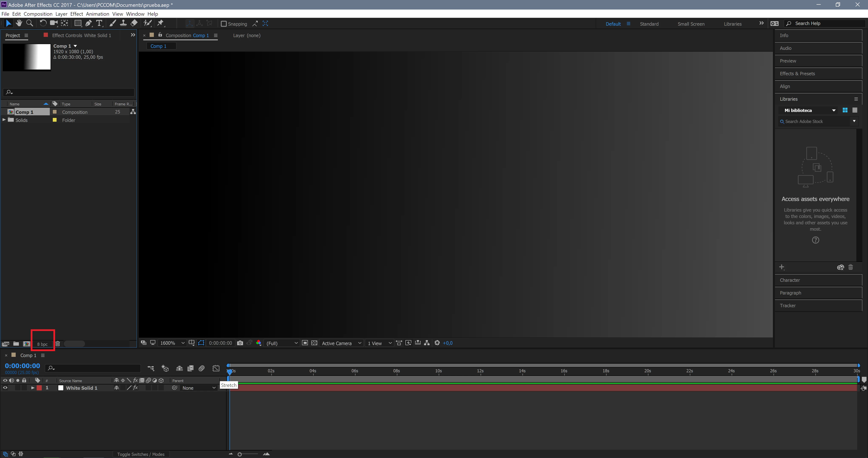Expand the Solids folder
The width and height of the screenshot is (868, 458).
4,120
